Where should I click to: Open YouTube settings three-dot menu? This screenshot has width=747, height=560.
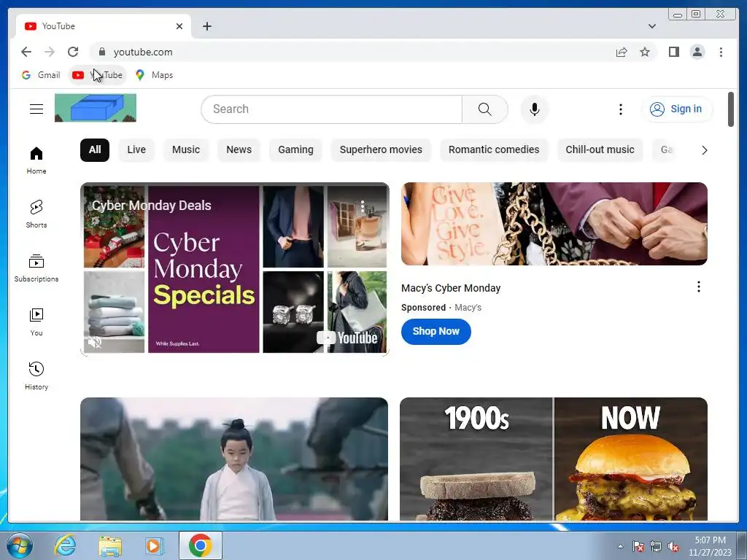pos(620,109)
